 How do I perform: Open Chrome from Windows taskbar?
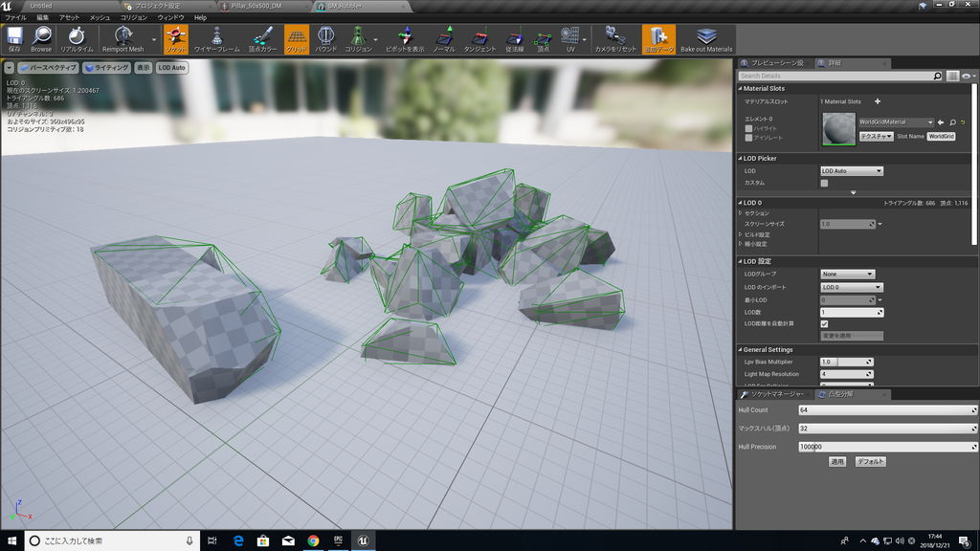click(313, 540)
